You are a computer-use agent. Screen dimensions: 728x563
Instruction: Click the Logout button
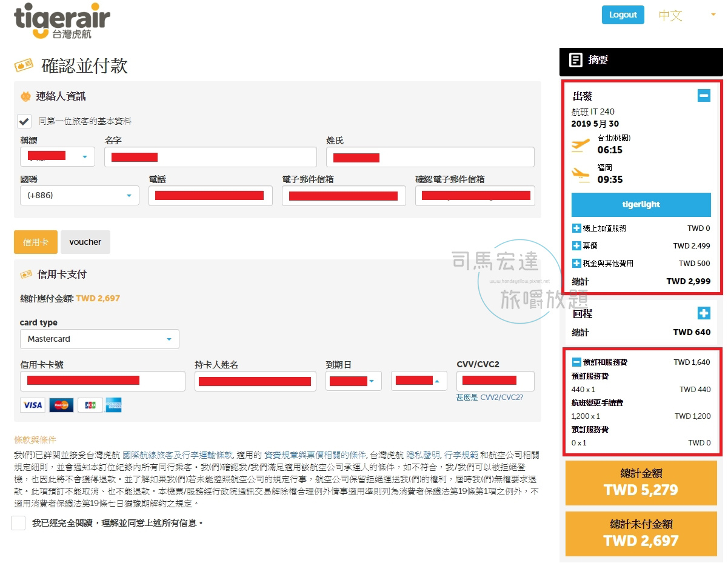pyautogui.click(x=623, y=15)
